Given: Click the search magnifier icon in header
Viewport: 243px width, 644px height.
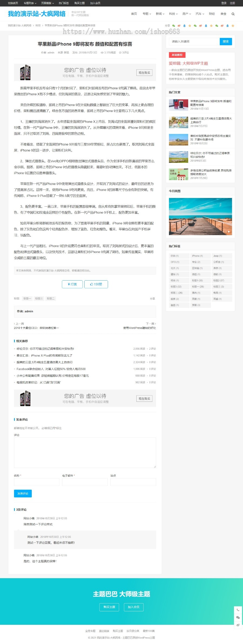Looking at the screenshot, I should (x=233, y=14).
